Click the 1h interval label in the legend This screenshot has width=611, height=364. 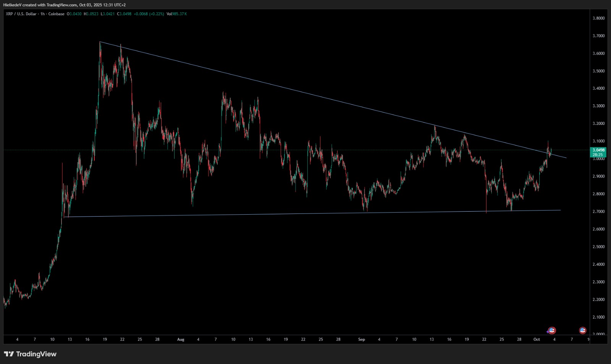pyautogui.click(x=42, y=14)
